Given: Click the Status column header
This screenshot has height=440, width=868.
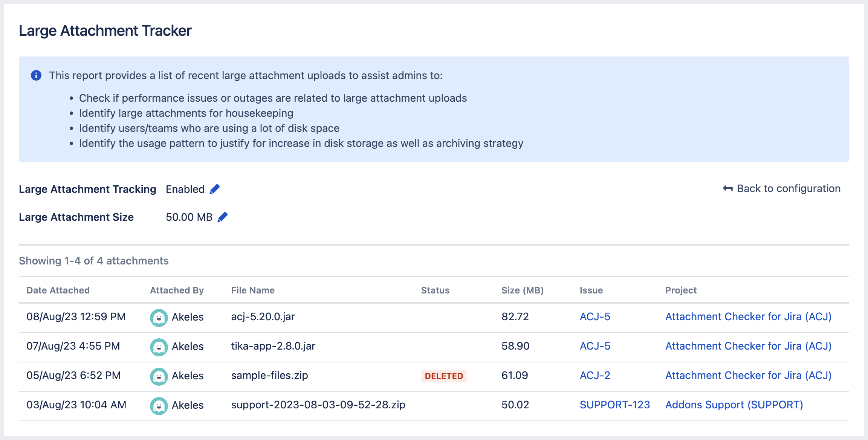Looking at the screenshot, I should [435, 290].
